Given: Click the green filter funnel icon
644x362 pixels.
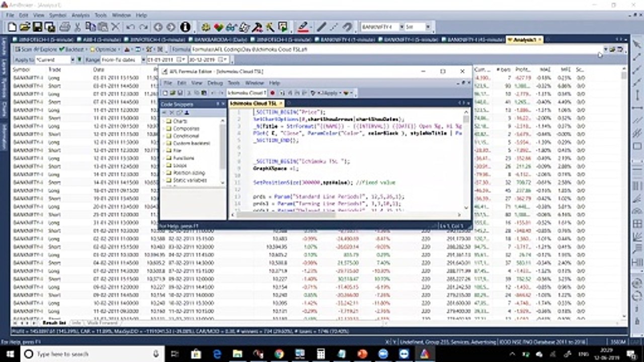Looking at the screenshot, I should pyautogui.click(x=79, y=60).
